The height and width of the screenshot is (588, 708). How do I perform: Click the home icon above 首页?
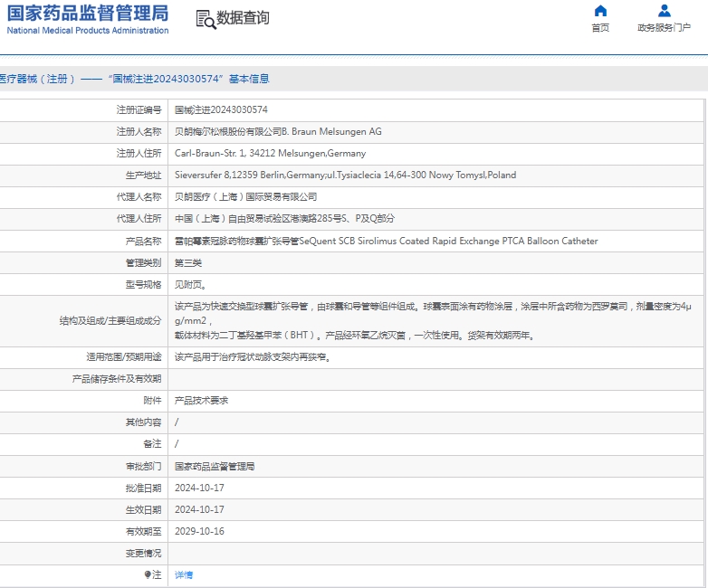click(600, 10)
